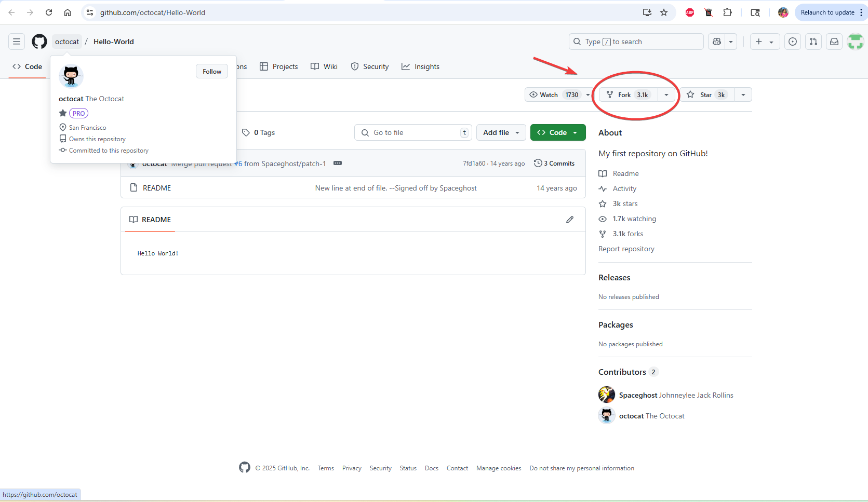The image size is (868, 502).
Task: Open the README file row
Action: 353,188
